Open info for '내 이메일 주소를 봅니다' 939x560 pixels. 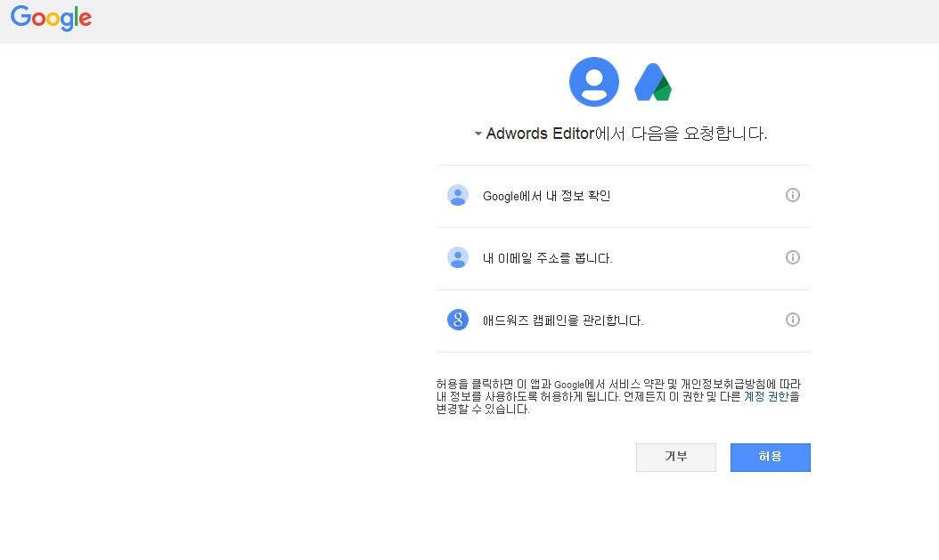[x=792, y=257]
